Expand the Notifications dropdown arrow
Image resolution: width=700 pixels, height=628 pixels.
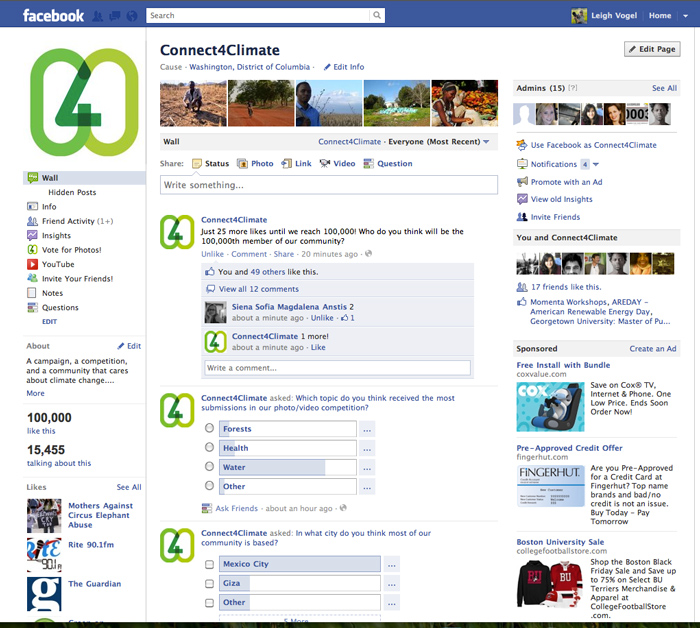click(x=596, y=164)
